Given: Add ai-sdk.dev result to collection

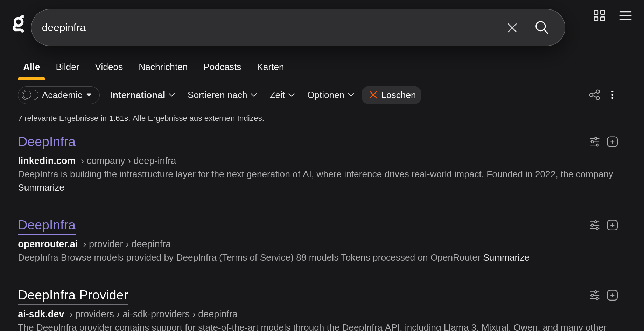Looking at the screenshot, I should (612, 295).
